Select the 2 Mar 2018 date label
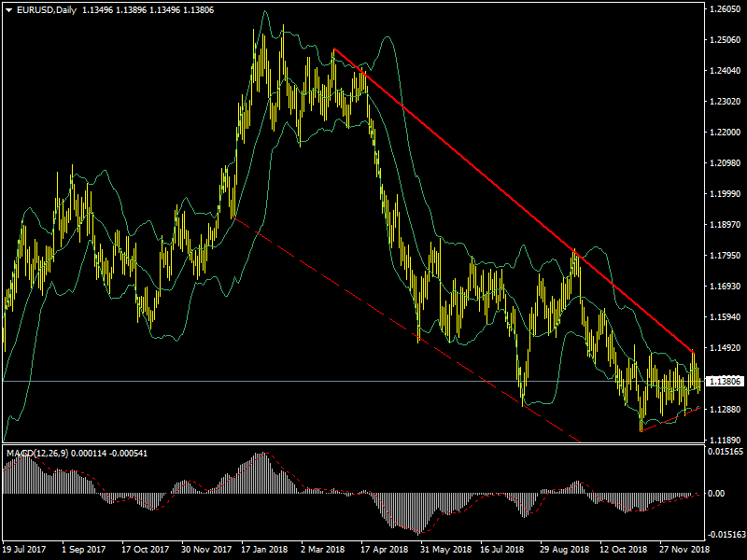This screenshot has width=747, height=560. tap(324, 550)
